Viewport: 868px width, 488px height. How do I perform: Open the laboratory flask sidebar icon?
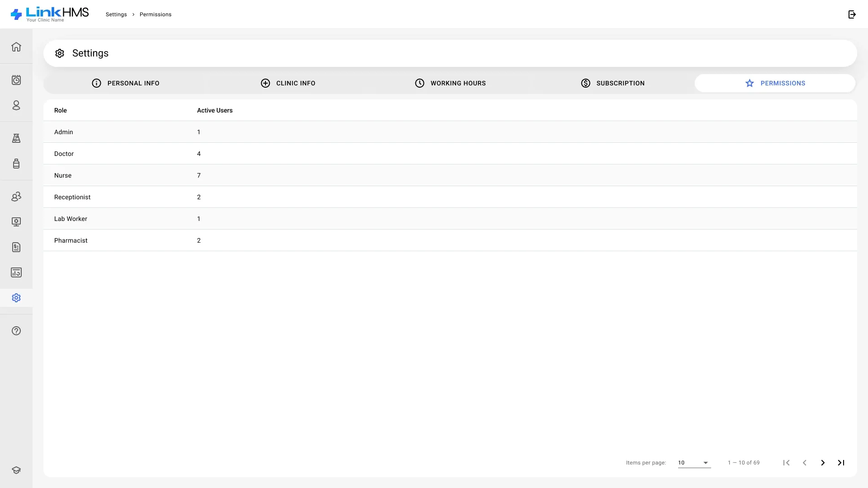point(16,138)
